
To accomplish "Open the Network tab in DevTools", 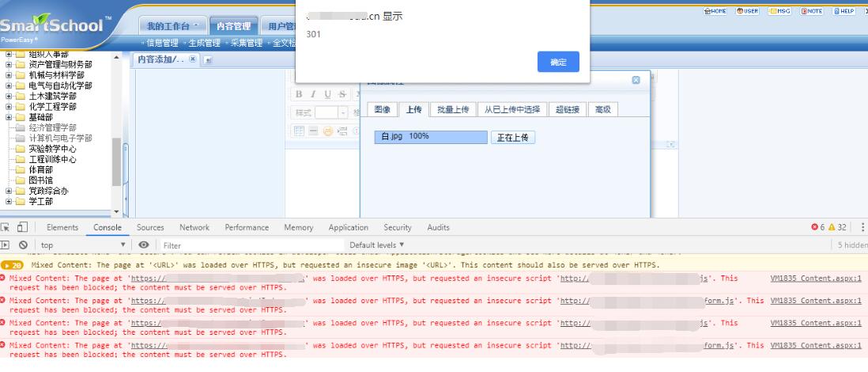I will click(194, 228).
